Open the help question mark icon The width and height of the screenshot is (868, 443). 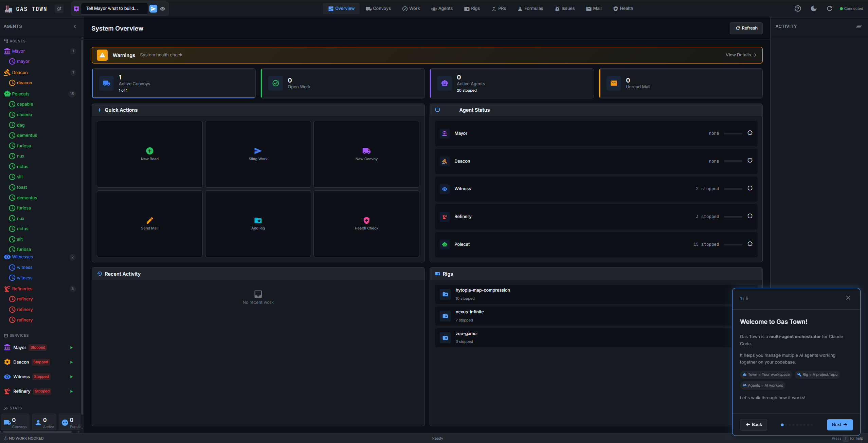(x=798, y=8)
